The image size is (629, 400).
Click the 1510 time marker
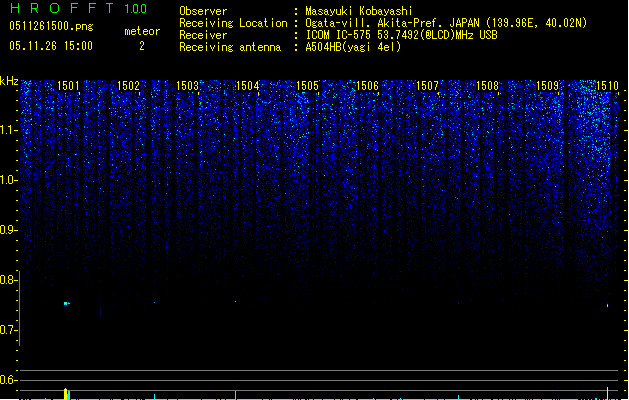(x=607, y=86)
